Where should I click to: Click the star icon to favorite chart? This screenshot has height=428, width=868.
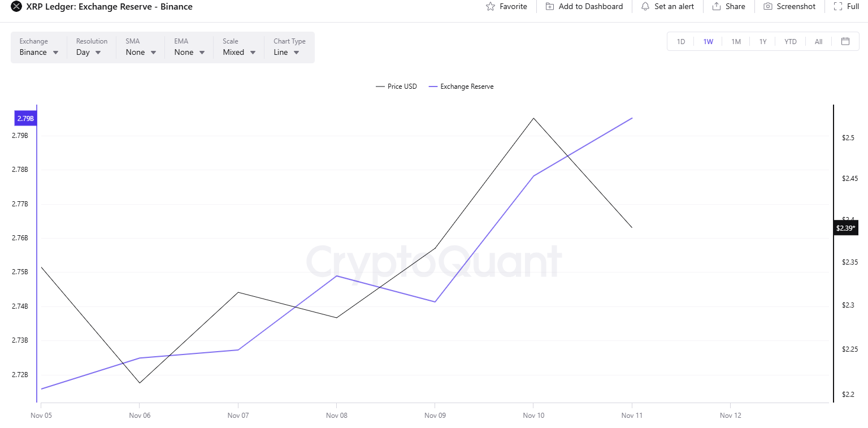[x=490, y=6]
